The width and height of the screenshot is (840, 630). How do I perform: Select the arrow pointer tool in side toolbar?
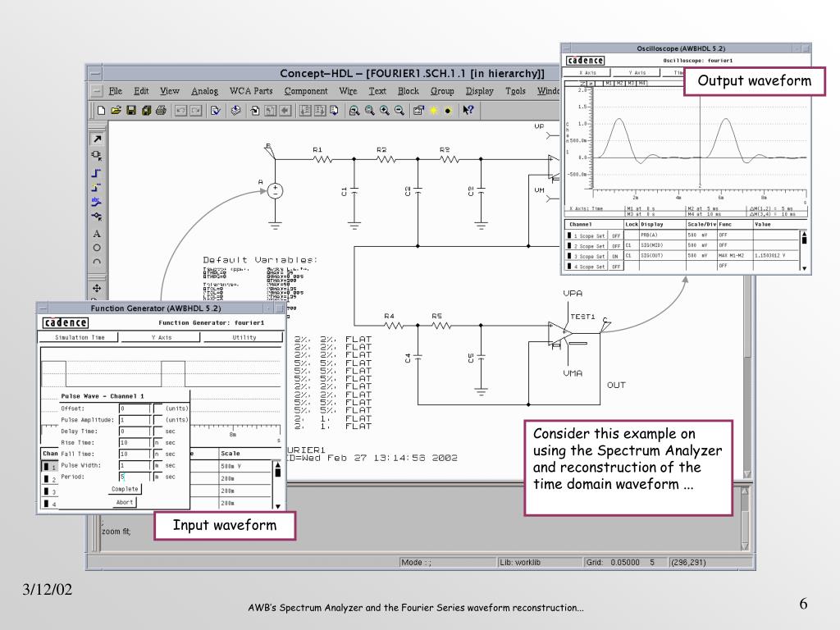(x=97, y=139)
